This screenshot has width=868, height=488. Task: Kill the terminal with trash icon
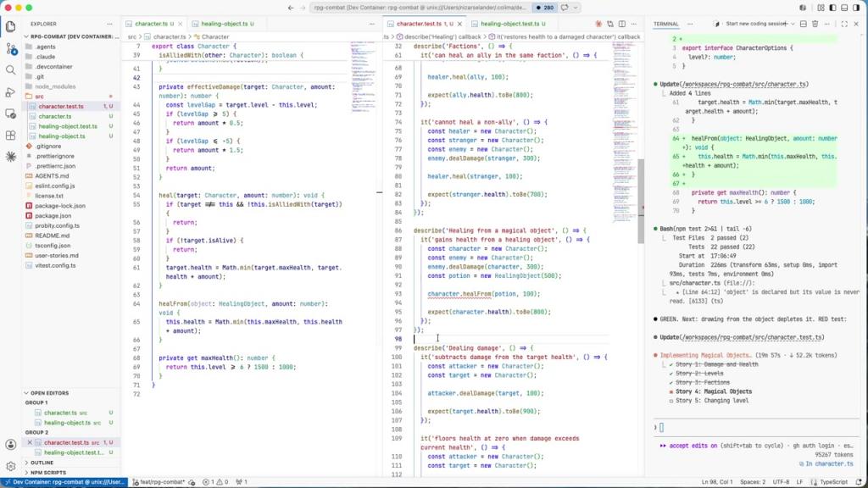[x=815, y=24]
